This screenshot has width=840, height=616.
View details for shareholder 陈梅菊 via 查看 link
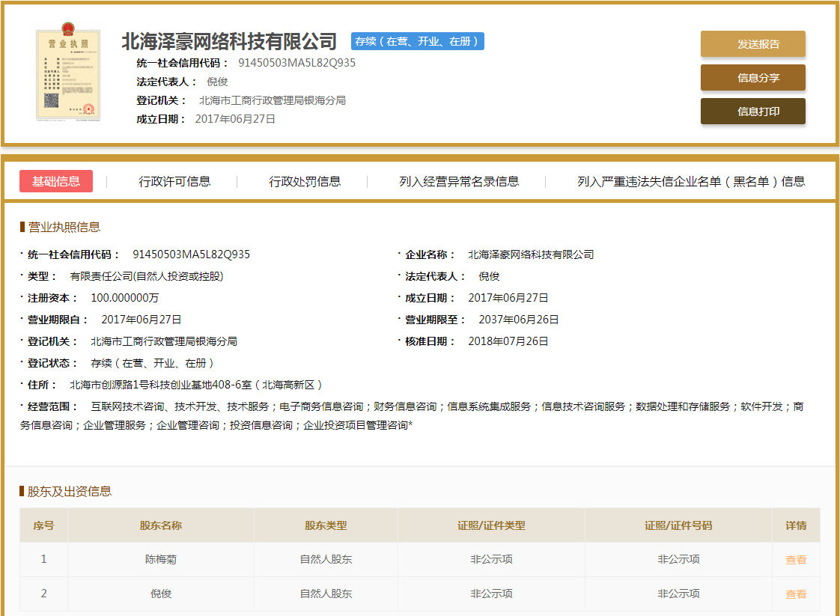point(795,559)
